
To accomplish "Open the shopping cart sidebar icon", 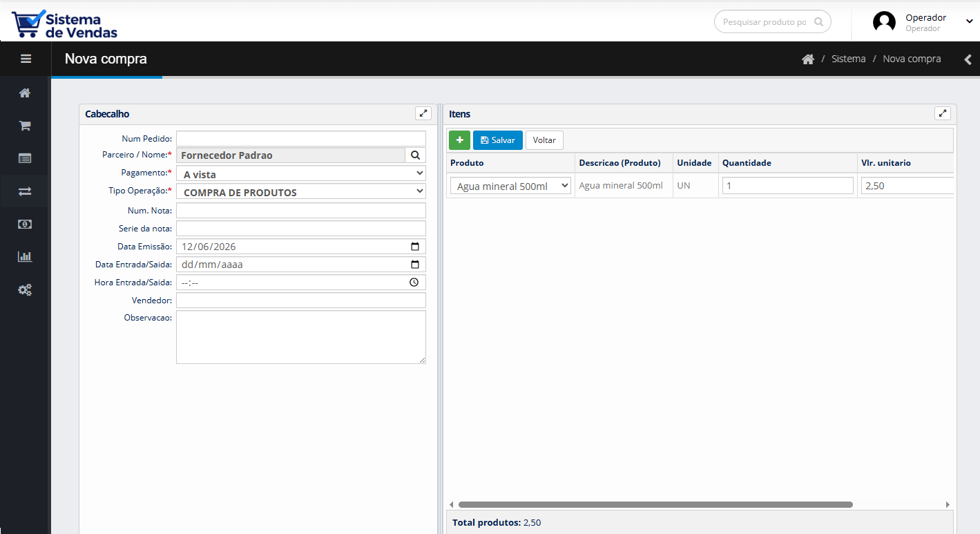I will point(25,126).
